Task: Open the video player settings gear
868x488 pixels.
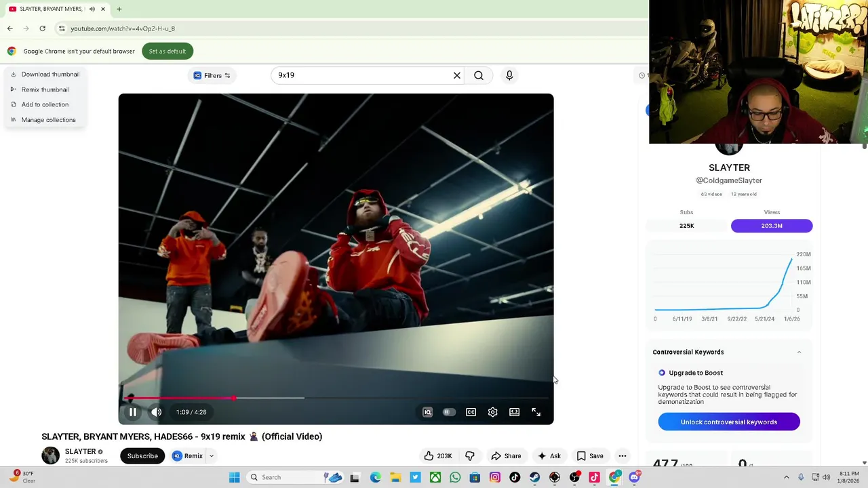Action: tap(493, 412)
